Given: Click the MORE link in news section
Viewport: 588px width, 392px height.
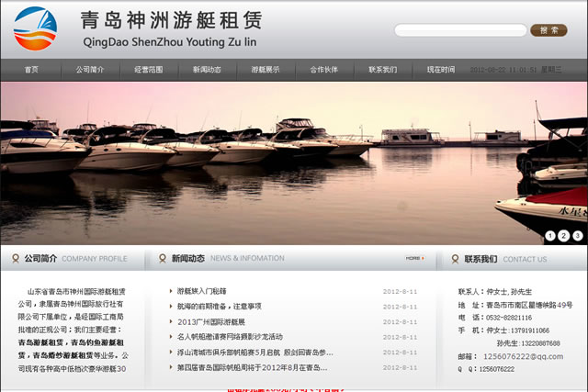Looking at the screenshot, I should (x=414, y=258).
